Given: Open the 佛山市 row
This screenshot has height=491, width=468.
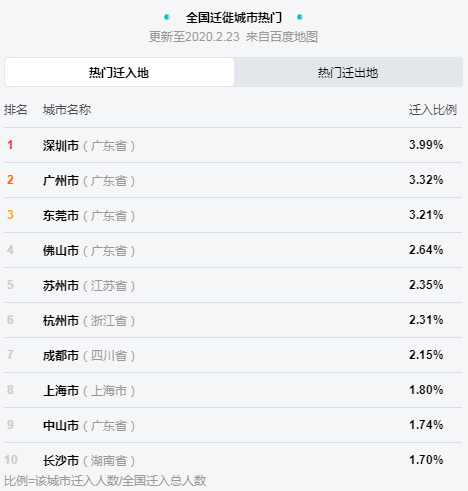Looking at the screenshot, I should click(233, 250).
